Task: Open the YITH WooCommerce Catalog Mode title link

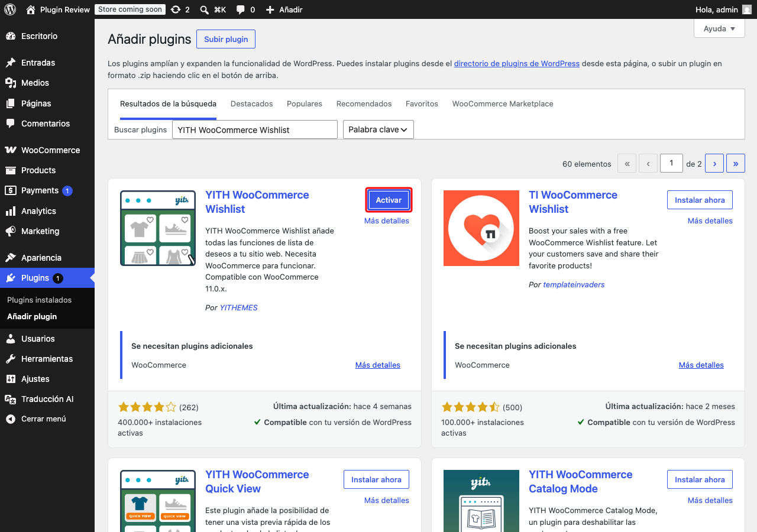Action: coord(581,481)
